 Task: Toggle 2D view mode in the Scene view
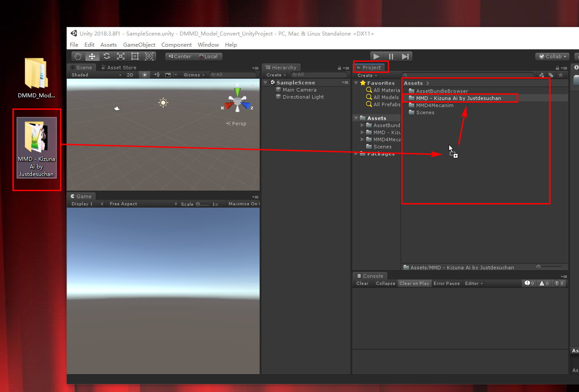coord(130,74)
